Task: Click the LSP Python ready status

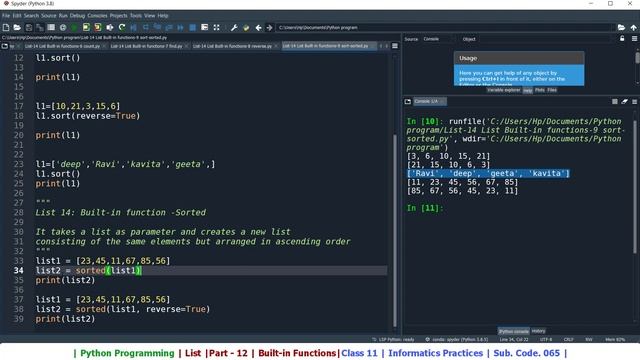Action: (393, 340)
